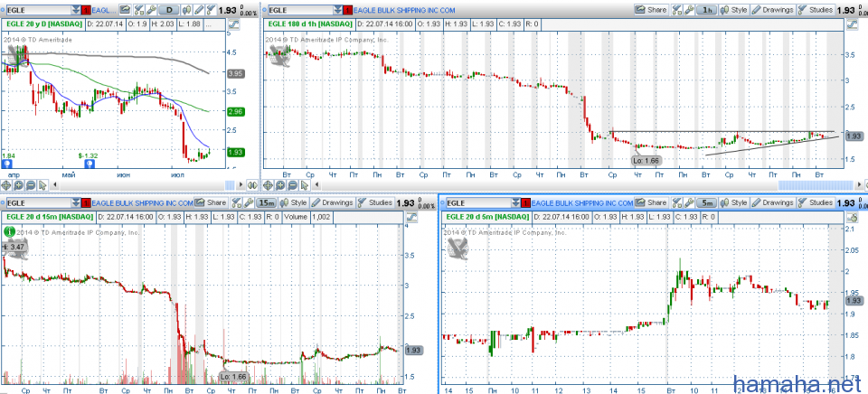868x394 pixels.
Task: Click wrench settings icon in 15m chart
Action: coord(250,202)
